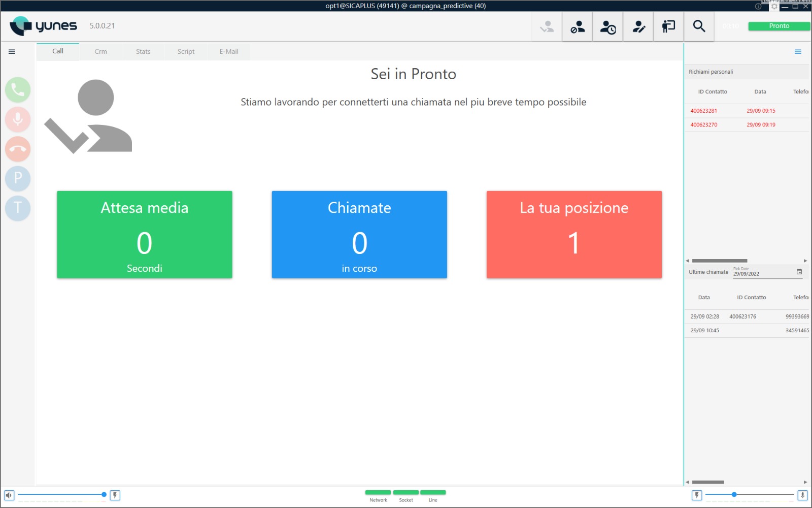Click the microphone mute icon in sidebar
The height and width of the screenshot is (508, 812).
(x=18, y=119)
